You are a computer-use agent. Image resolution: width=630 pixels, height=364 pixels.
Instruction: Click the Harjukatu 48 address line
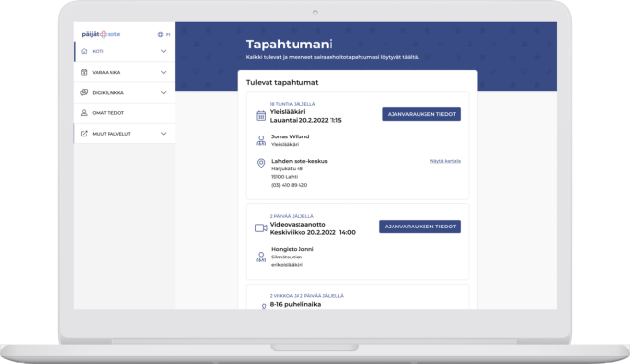(287, 169)
